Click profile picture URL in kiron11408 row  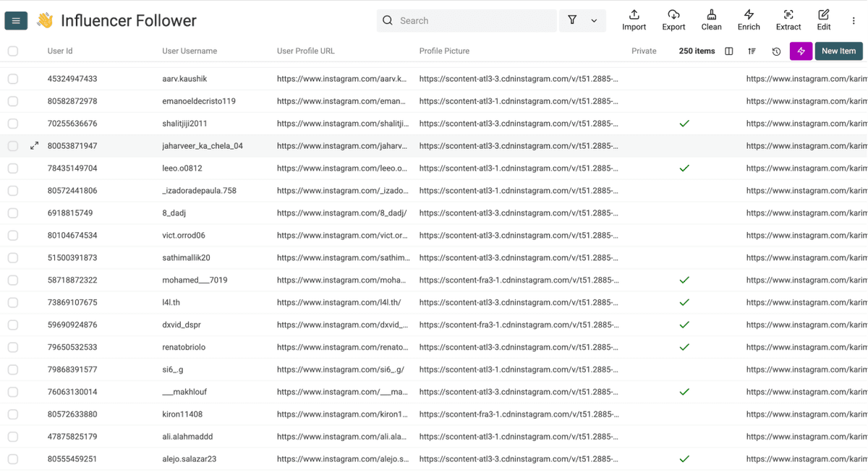[x=519, y=414]
